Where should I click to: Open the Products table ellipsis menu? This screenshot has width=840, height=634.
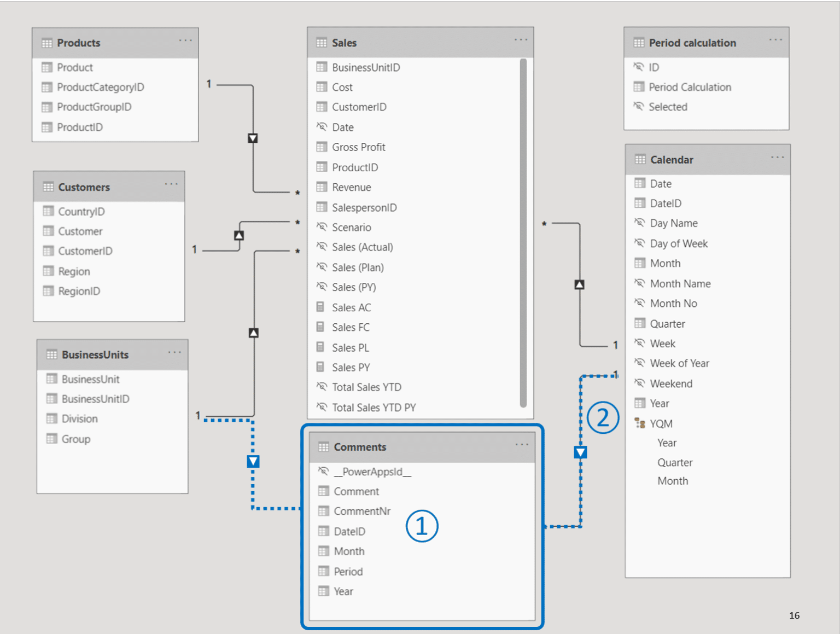tap(185, 40)
